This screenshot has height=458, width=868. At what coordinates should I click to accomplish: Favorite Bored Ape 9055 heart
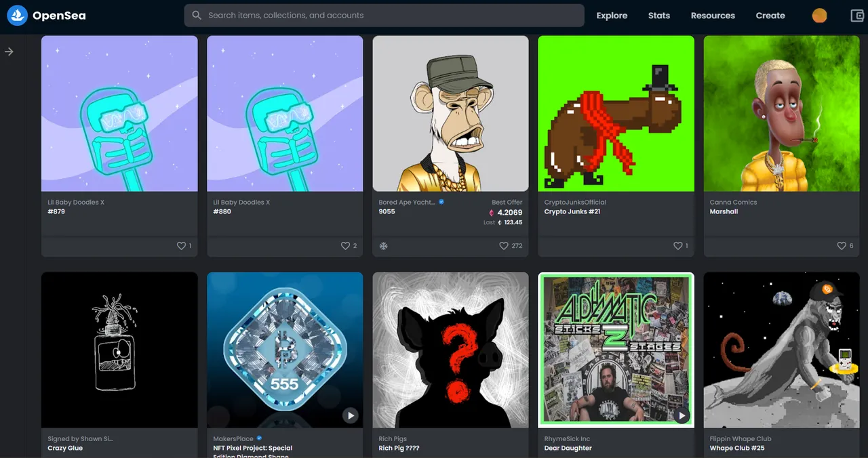(504, 246)
